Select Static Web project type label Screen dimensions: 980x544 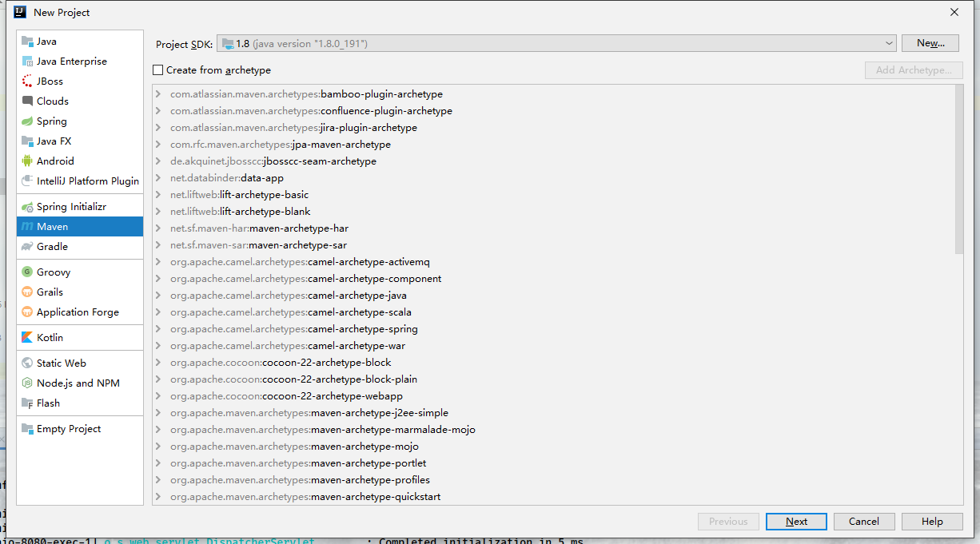(62, 363)
